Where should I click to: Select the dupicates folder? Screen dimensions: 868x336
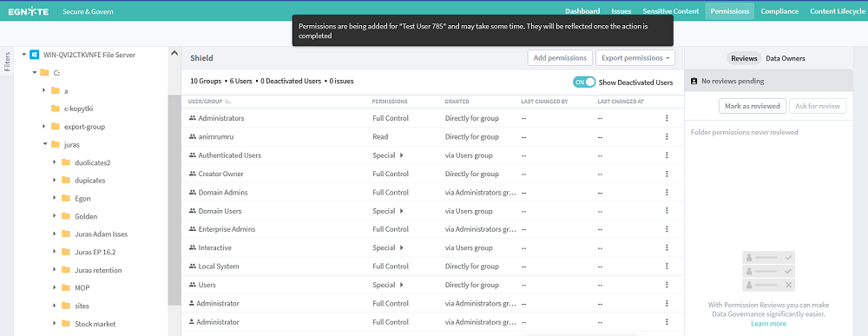(x=89, y=181)
